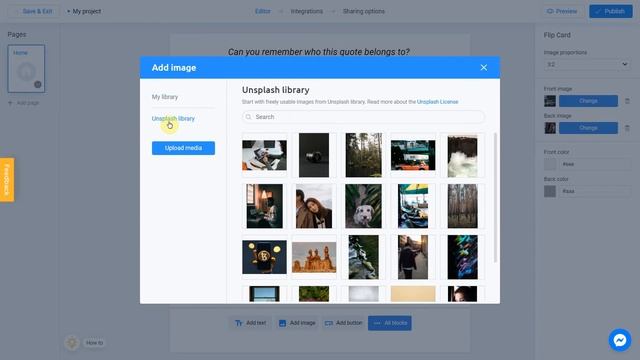Edit the Front color hex field
640x360 pixels.
(x=595, y=164)
